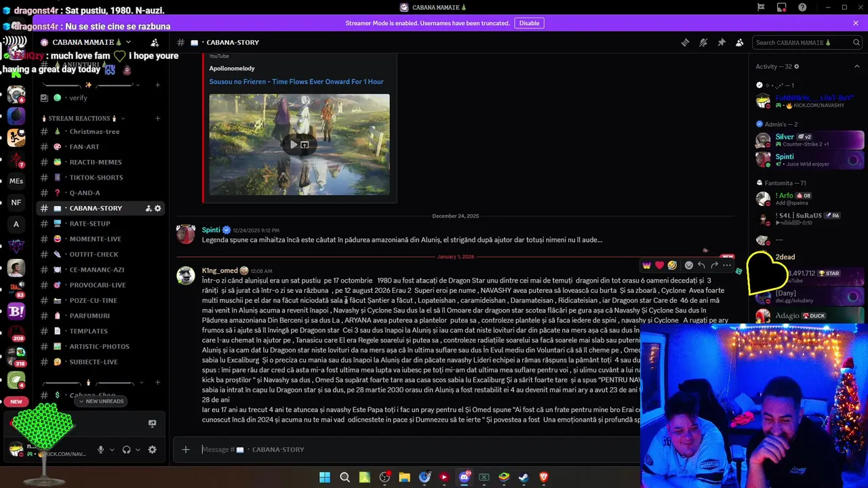868x488 pixels.
Task: Disable Streamer Mode via the Disable button
Action: tap(529, 23)
